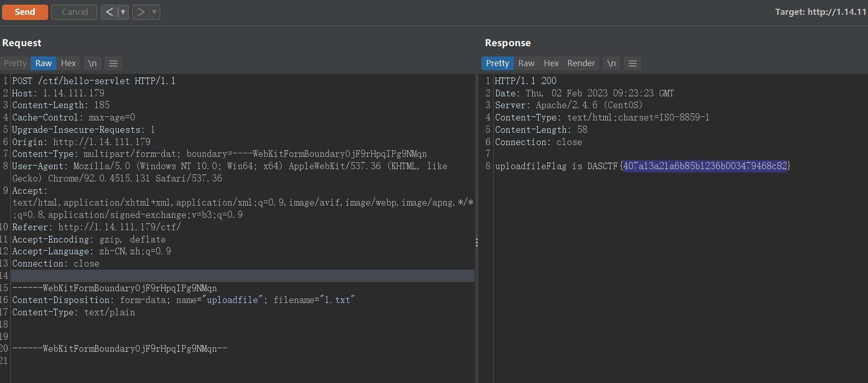
Task: Click the Accept-Encoding: gzip, deflate line
Action: pos(89,239)
